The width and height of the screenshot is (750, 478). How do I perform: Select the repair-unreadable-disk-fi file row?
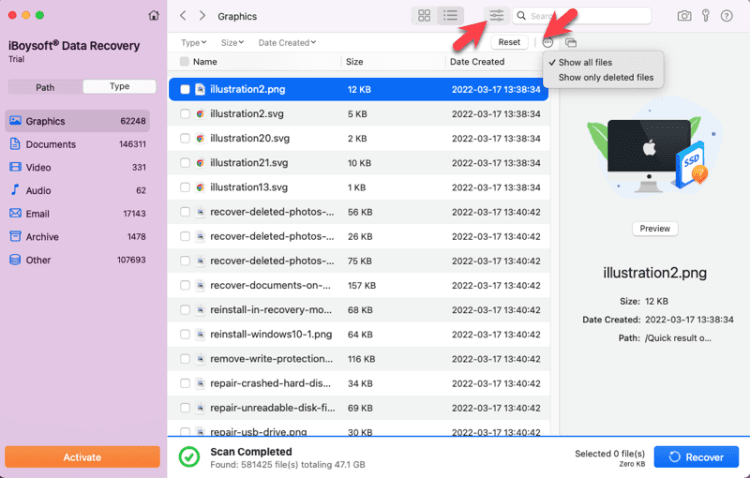tap(358, 408)
